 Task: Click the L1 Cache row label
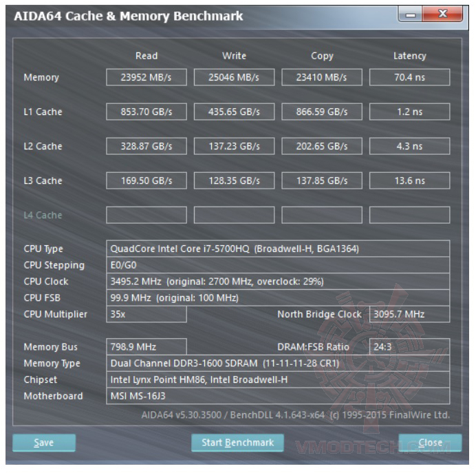tap(43, 112)
